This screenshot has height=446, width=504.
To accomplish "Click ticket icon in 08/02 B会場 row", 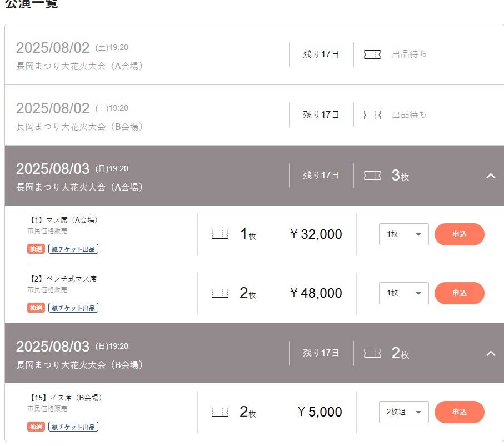I will coord(372,115).
